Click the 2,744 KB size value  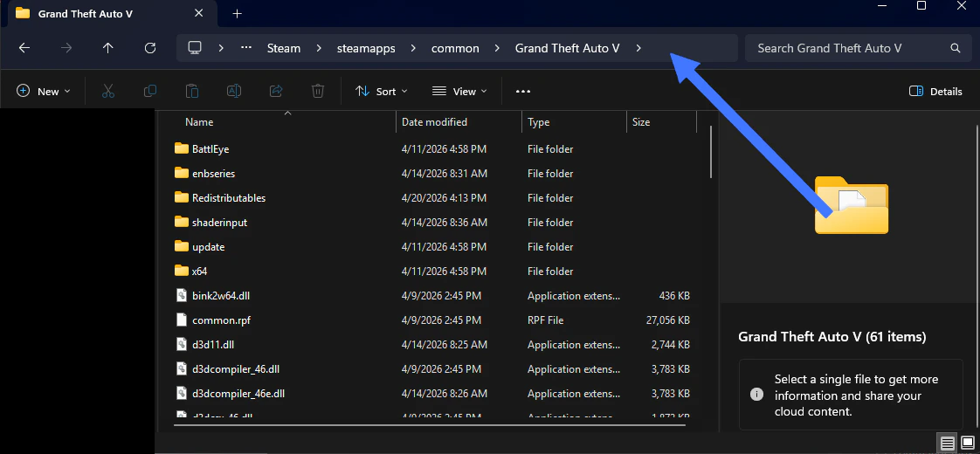coord(671,344)
